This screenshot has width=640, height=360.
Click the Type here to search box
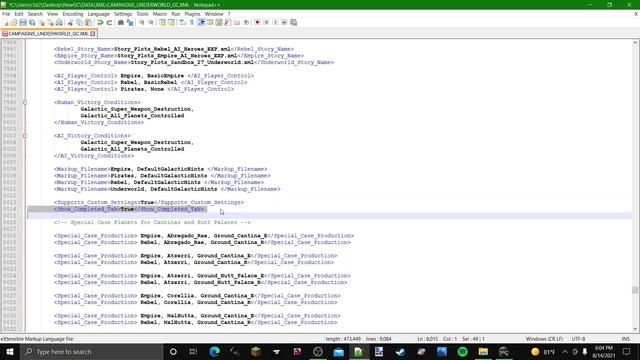pos(92,351)
